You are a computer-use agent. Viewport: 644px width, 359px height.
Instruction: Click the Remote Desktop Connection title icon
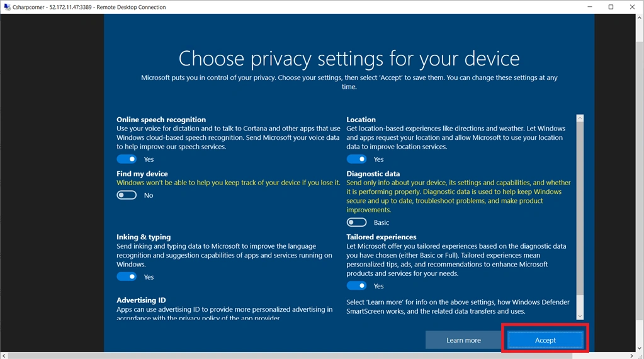(x=7, y=7)
